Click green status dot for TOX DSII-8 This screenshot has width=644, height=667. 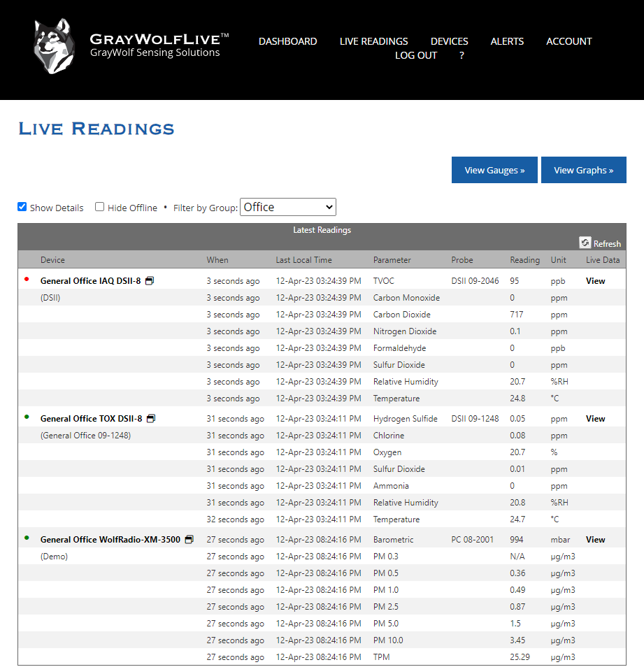pos(27,417)
